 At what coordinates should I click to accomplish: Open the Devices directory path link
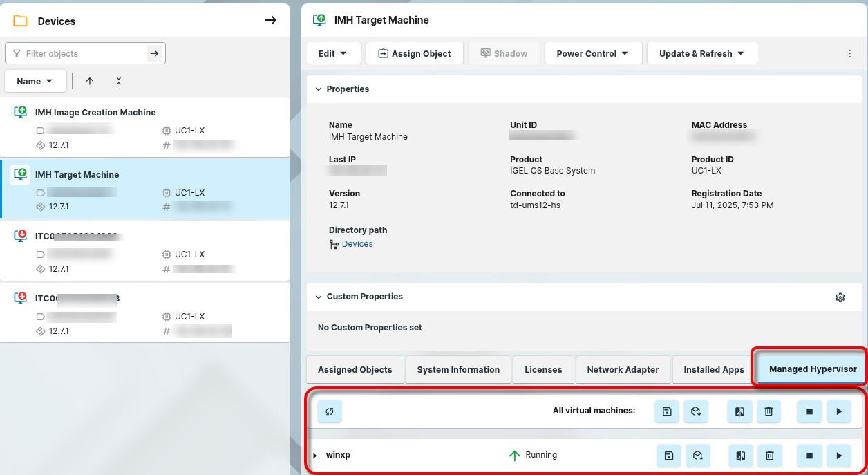click(x=357, y=244)
